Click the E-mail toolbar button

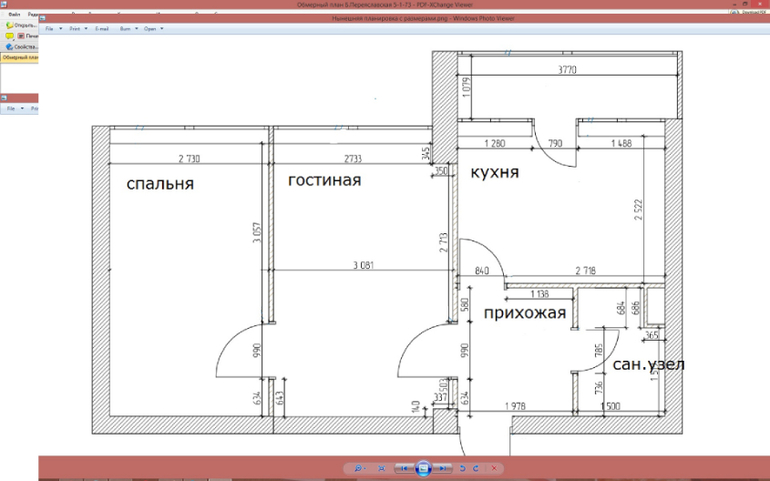click(x=102, y=28)
